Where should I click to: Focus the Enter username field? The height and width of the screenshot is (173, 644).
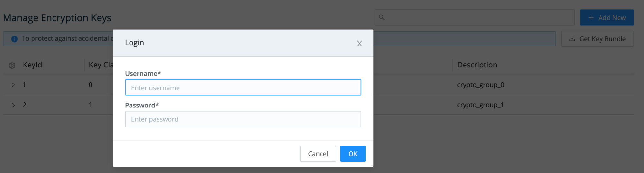coord(243,87)
